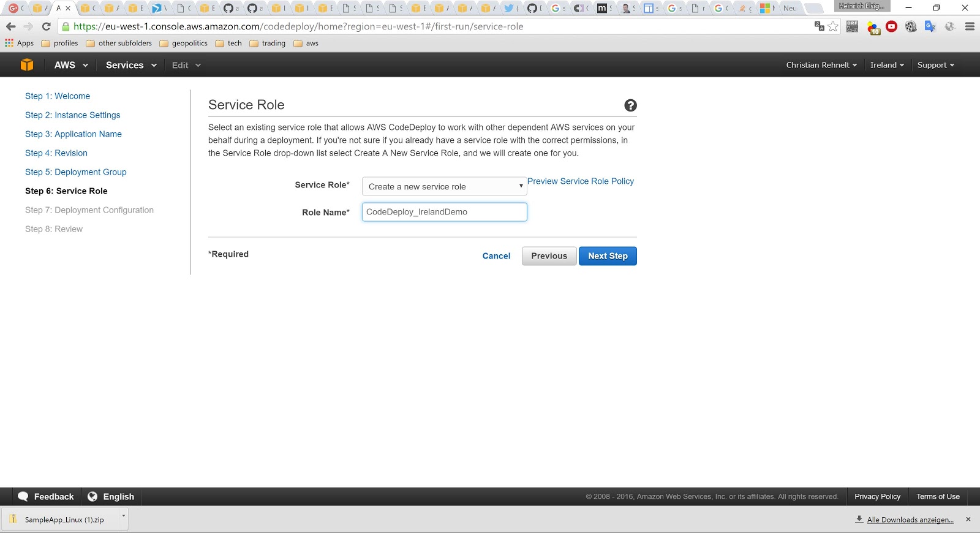Screen dimensions: 980x533
Task: Expand the Services dropdown
Action: point(131,65)
